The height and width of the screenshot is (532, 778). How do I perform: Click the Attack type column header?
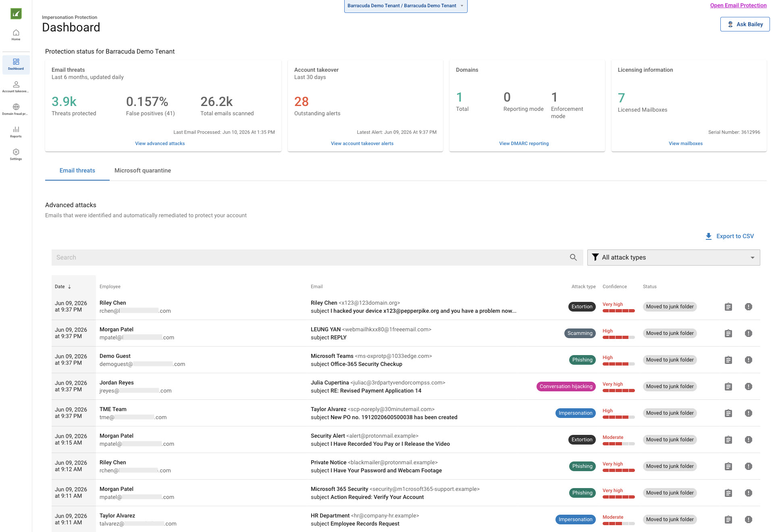[583, 287]
